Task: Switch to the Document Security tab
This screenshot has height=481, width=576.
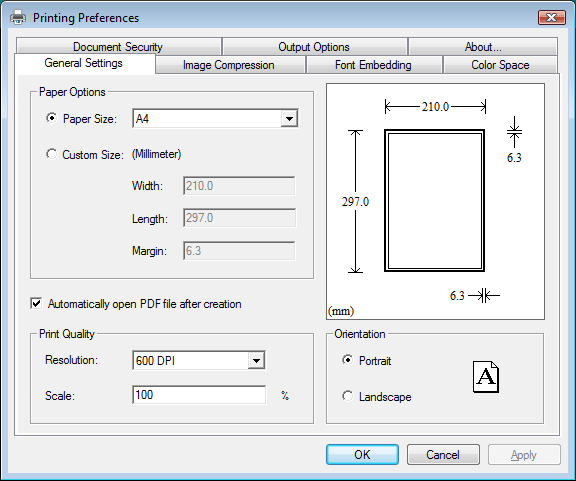Action: point(118,47)
